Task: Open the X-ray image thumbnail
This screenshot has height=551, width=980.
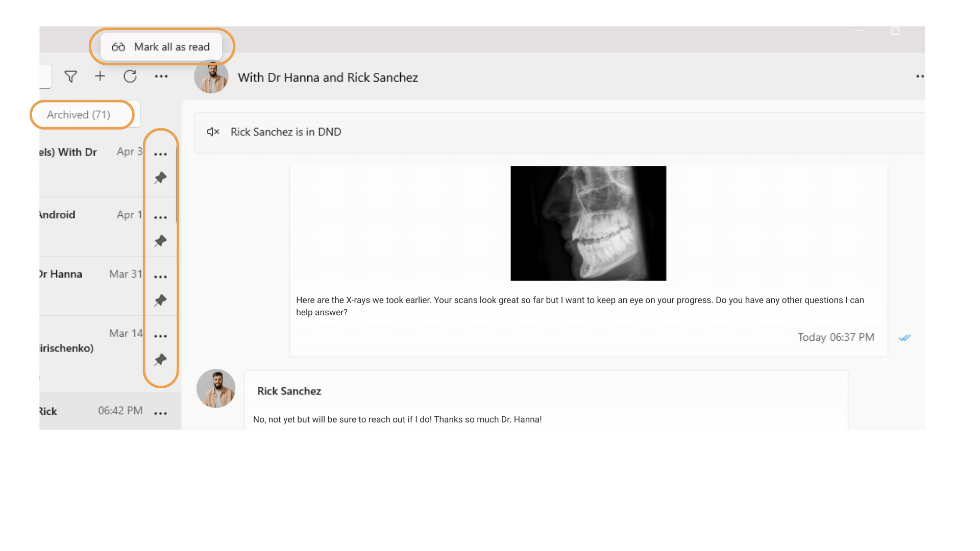Action: [x=588, y=223]
